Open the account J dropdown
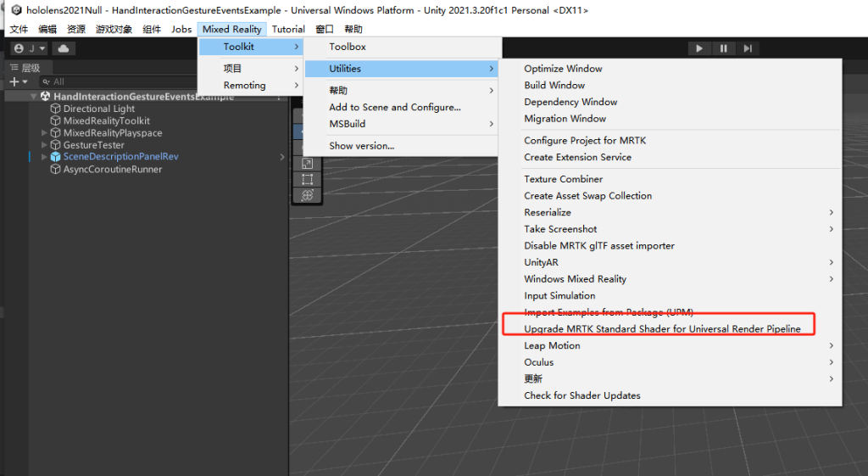This screenshot has width=868, height=476. coord(30,48)
